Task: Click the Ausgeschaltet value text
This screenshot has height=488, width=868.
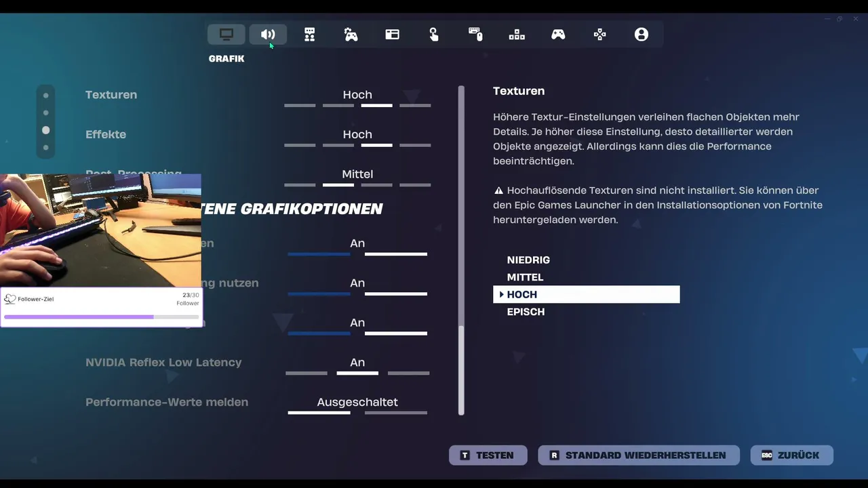Action: (357, 402)
